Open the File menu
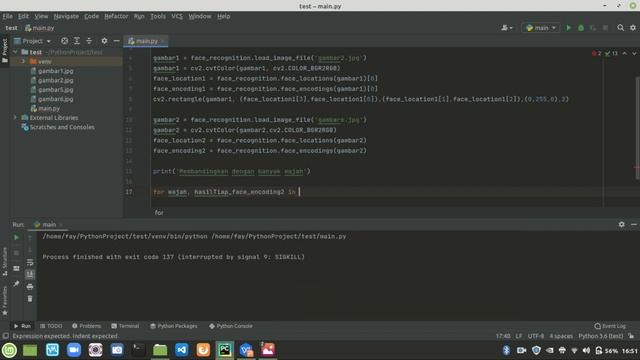640x360 pixels. click(x=7, y=16)
